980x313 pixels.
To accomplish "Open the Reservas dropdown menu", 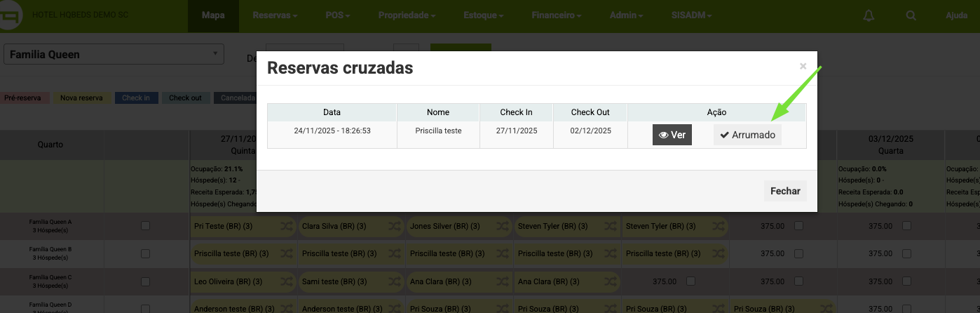I will coord(275,15).
